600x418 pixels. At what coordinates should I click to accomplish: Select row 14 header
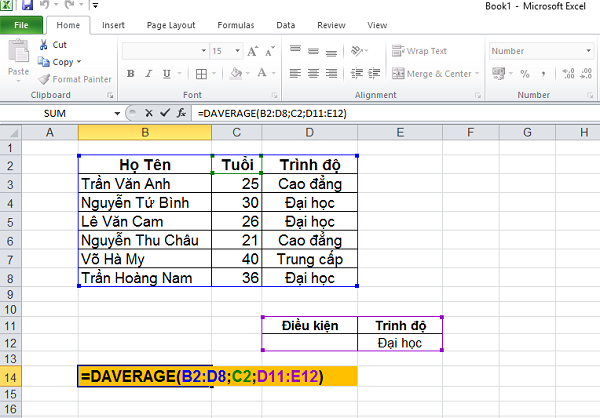click(x=11, y=378)
